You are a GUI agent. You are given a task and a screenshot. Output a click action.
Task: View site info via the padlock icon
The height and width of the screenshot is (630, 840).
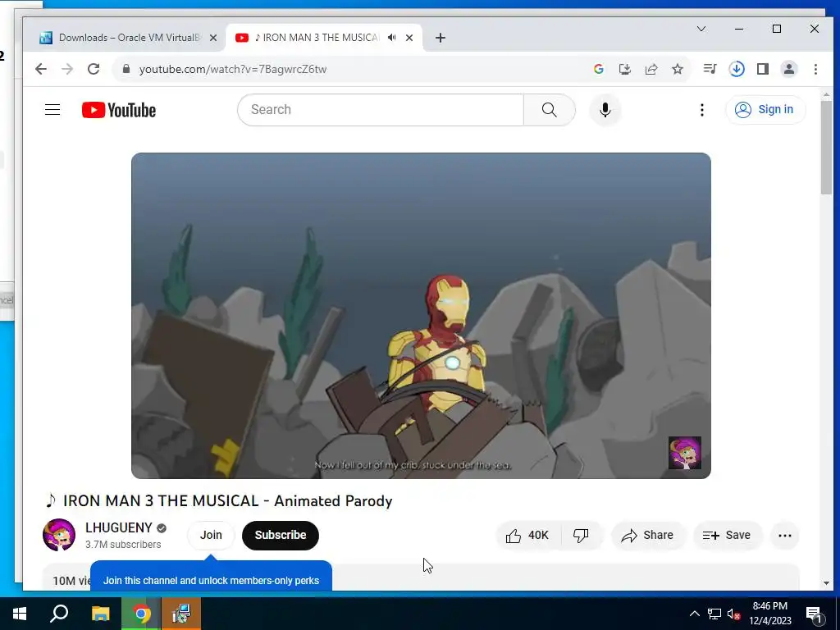[x=126, y=69]
